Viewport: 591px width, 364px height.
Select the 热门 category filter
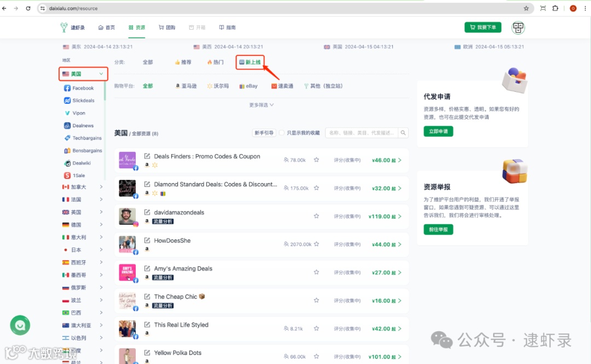tap(215, 62)
